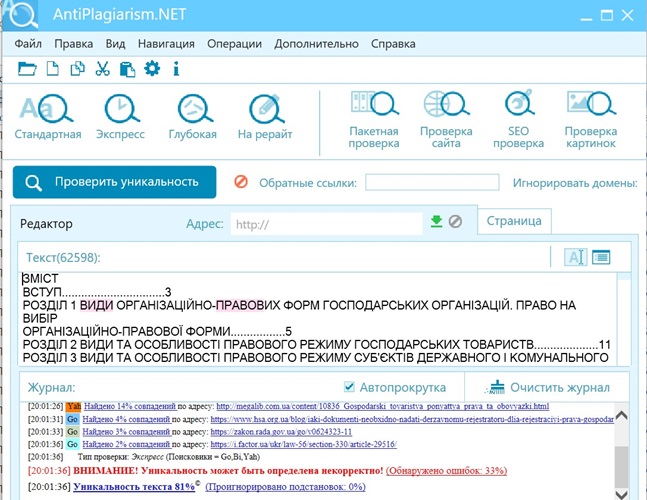647x500 pixels.
Task: Click the broom icon of Очистить журнал
Action: click(494, 387)
